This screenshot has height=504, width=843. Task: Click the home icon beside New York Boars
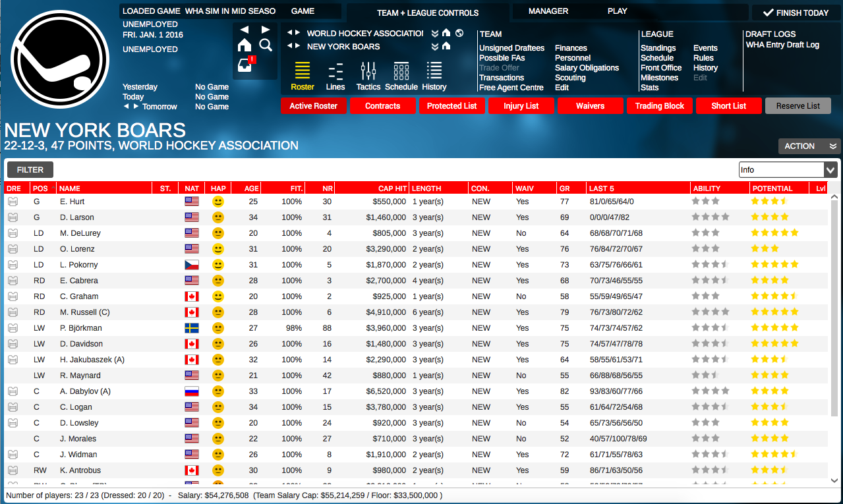click(448, 47)
